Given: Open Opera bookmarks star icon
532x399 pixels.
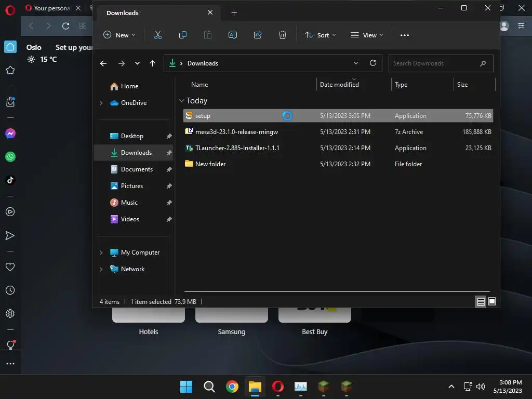Looking at the screenshot, I should pyautogui.click(x=10, y=70).
